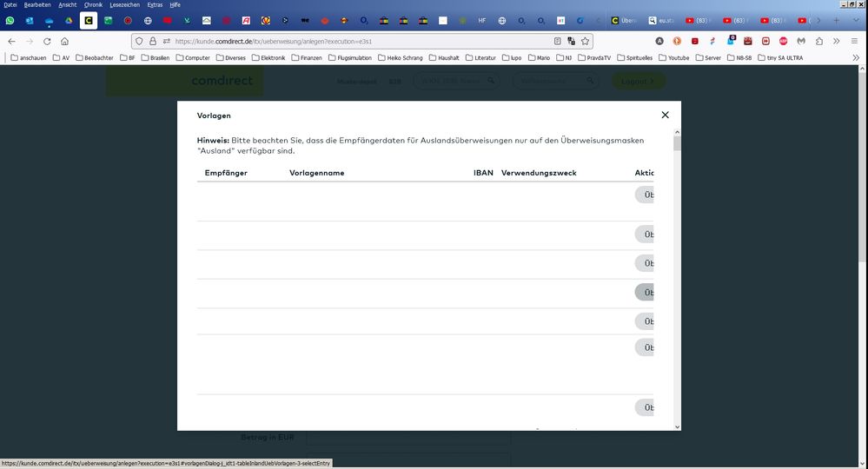Screen dimensions: 868x469
Task: Show more bookmarks from the toolbar overflow
Action: (x=856, y=58)
